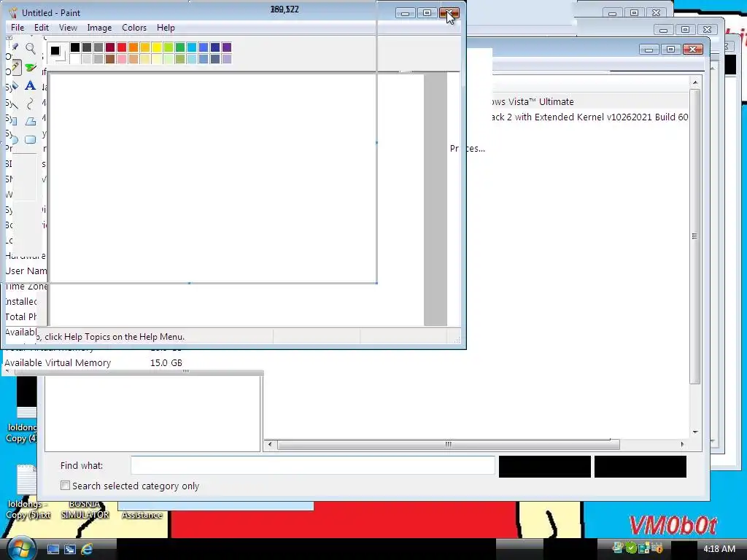Click the foreground color indicator box
Image resolution: width=747 pixels, height=560 pixels.
click(x=55, y=50)
